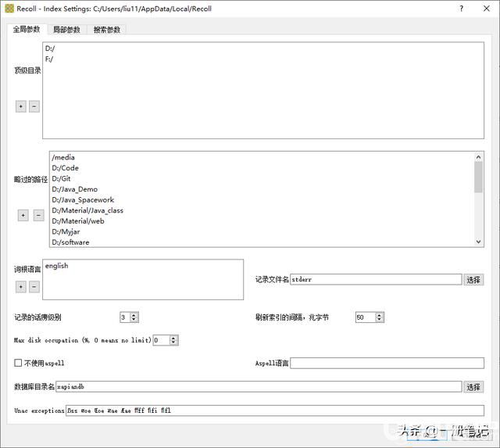Decrease 刷新索引的间隔 value
Viewport: 500px width, 448px height.
pos(379,320)
